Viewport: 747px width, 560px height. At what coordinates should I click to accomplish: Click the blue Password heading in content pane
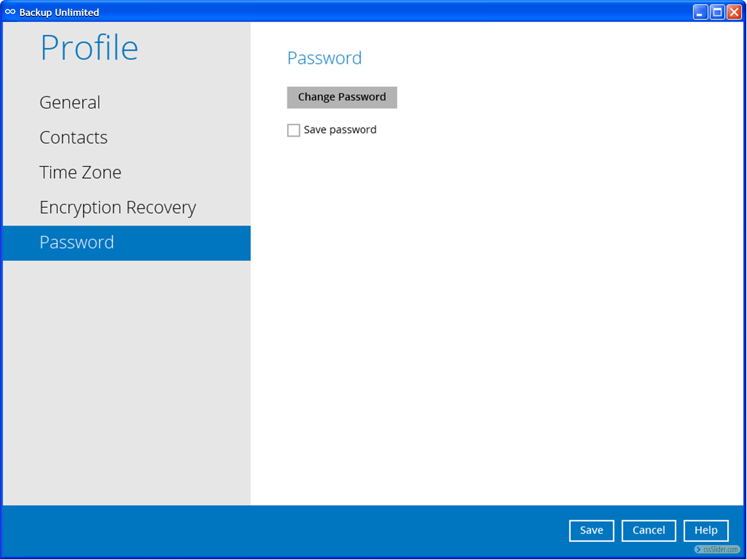pos(324,58)
